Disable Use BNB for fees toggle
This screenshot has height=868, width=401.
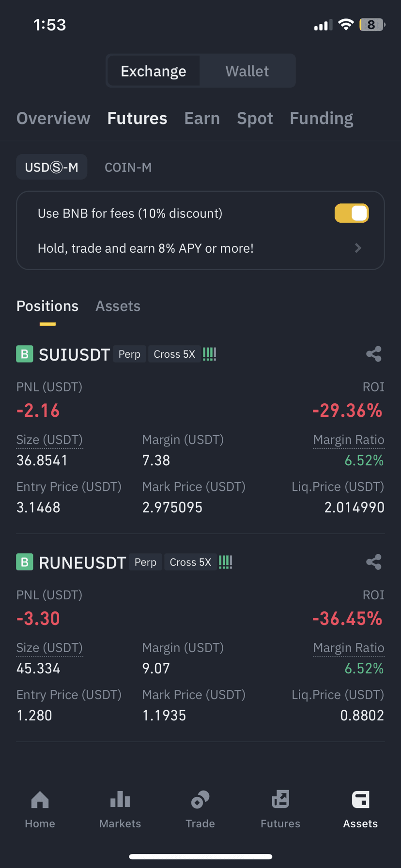pyautogui.click(x=352, y=213)
